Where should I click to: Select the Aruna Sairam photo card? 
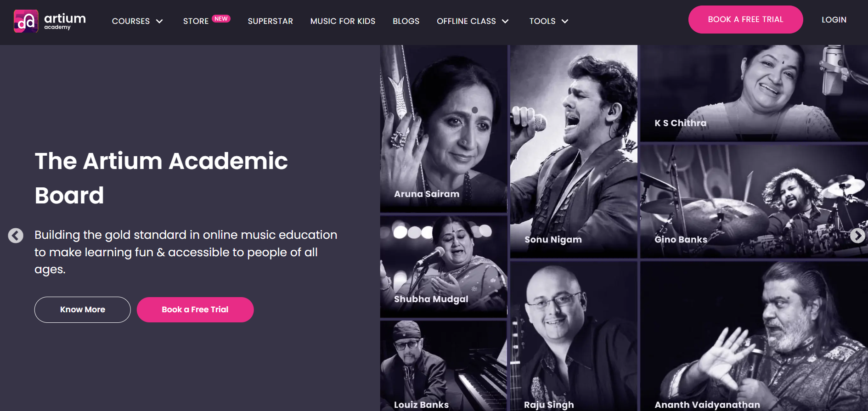pos(444,129)
